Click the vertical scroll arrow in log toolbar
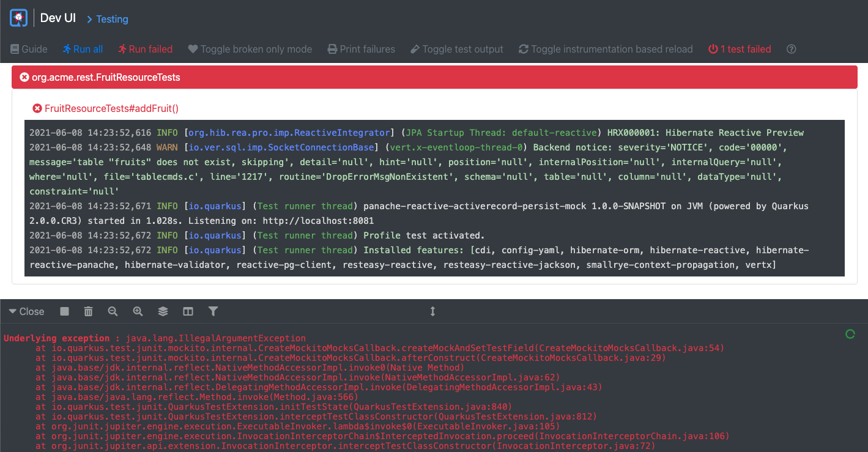The height and width of the screenshot is (452, 868). tap(432, 311)
